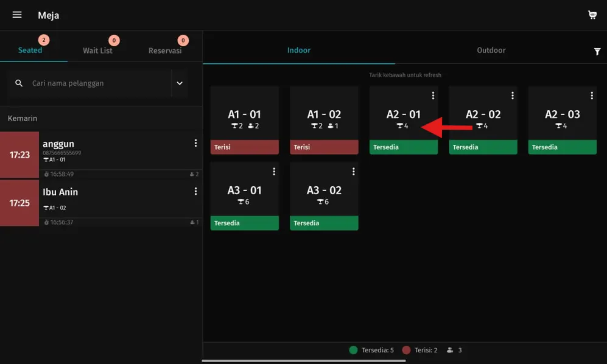
Task: Open three-dot menu on table A2 - 02
Action: pyautogui.click(x=512, y=96)
